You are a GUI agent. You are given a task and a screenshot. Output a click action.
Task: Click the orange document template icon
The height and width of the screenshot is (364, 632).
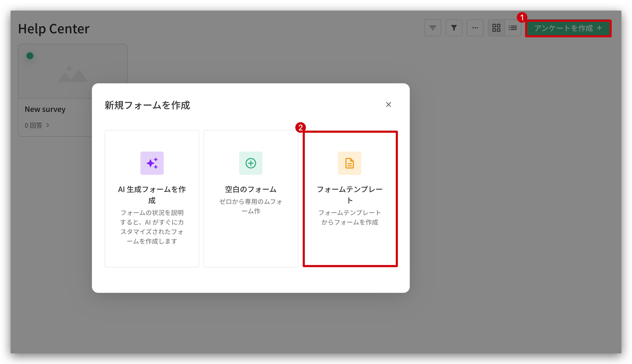point(349,163)
